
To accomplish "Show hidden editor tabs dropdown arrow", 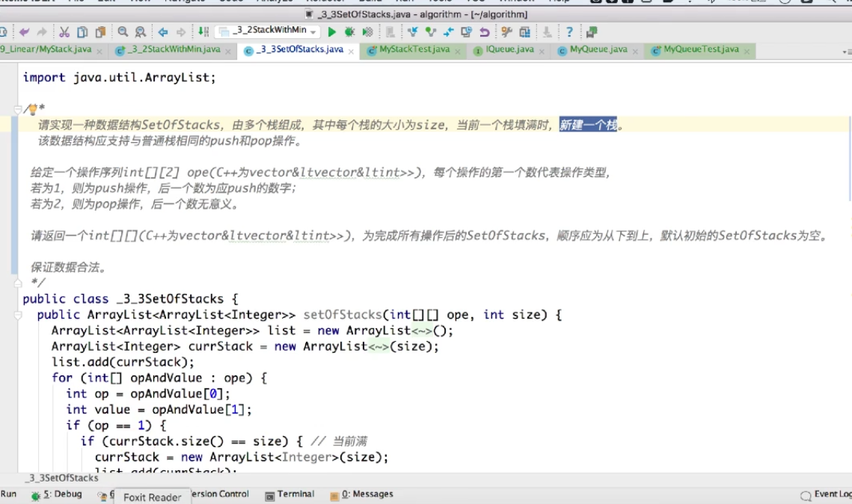I will pos(847,51).
